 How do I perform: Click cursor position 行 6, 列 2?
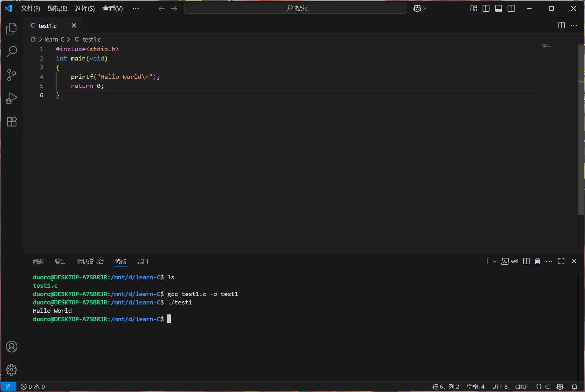click(446, 387)
